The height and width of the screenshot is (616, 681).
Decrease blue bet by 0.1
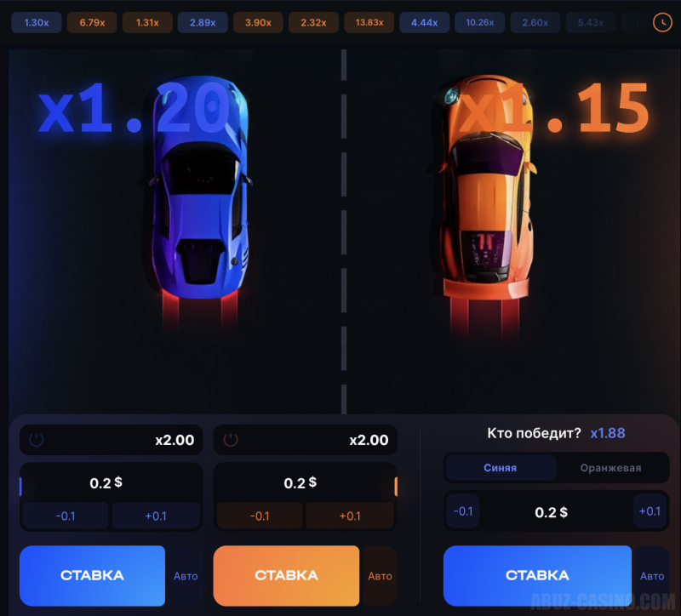coord(66,516)
